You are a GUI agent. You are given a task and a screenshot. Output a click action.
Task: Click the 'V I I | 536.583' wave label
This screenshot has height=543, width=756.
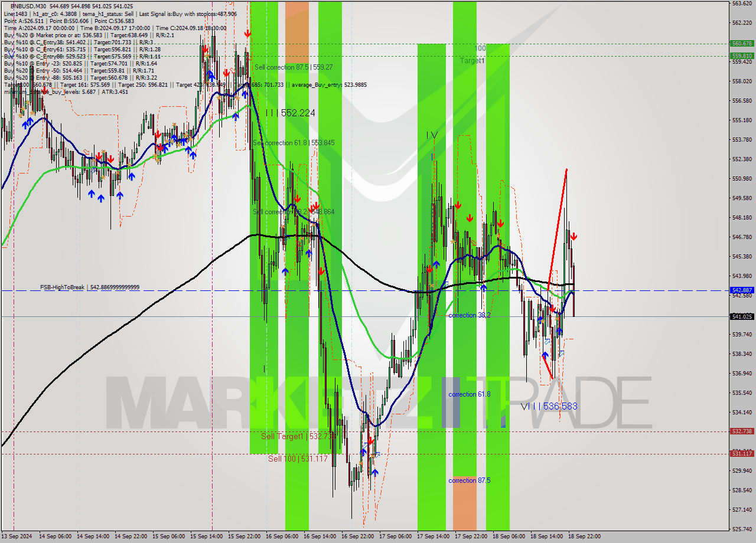tap(549, 406)
